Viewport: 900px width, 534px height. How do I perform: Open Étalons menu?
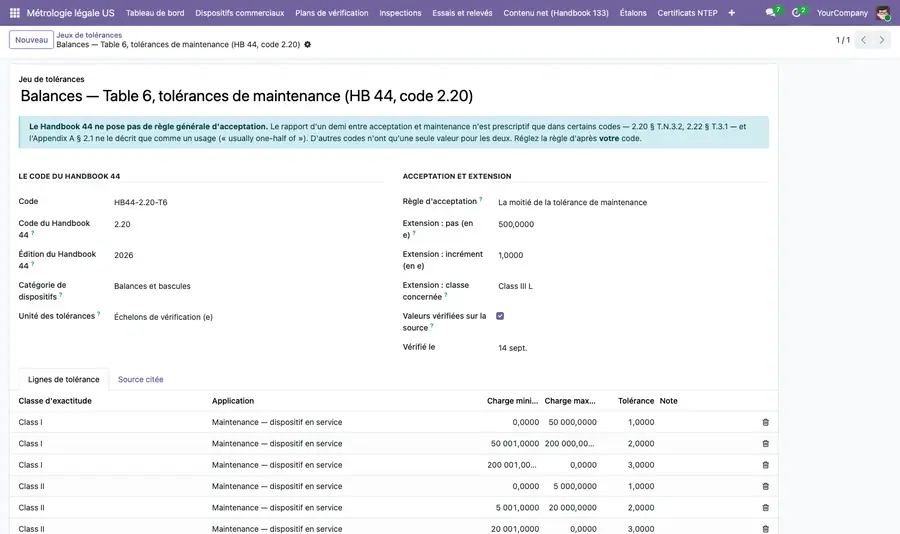[x=633, y=13]
